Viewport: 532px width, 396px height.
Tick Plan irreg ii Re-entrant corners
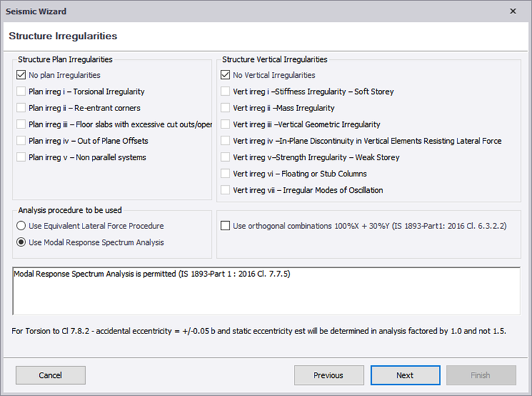coord(21,108)
